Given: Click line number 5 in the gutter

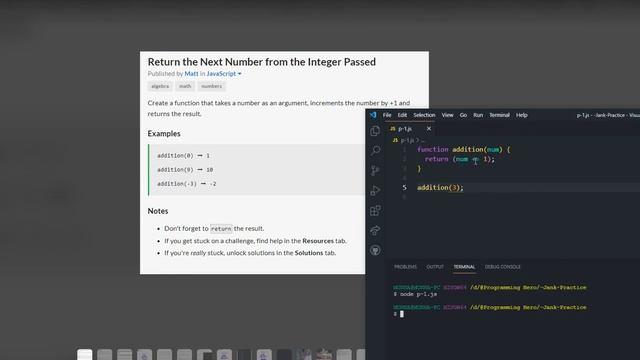Looking at the screenshot, I should (404, 188).
